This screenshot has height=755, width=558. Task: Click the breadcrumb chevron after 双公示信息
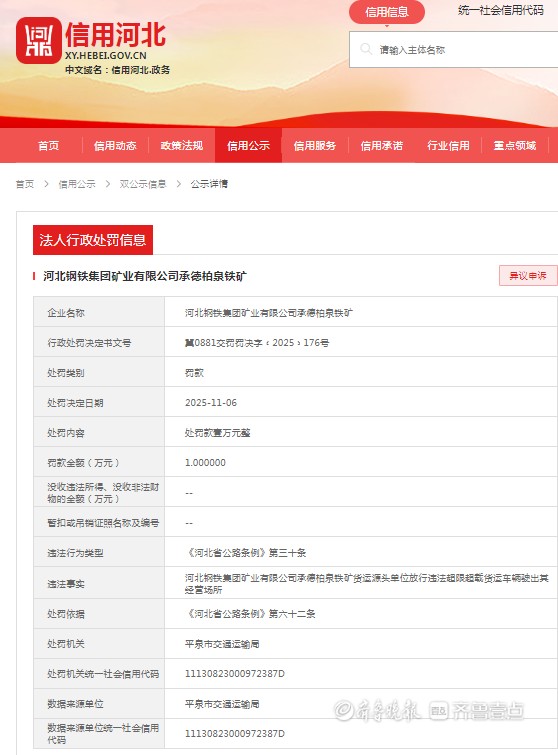click(179, 184)
